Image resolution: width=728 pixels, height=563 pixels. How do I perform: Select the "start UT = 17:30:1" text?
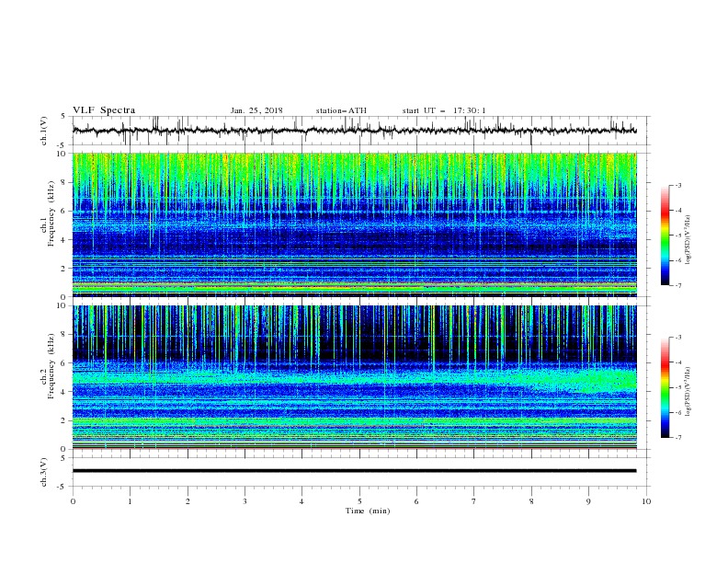click(444, 110)
